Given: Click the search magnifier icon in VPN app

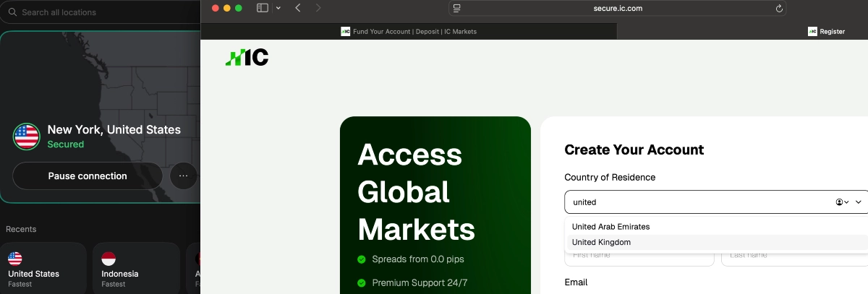Looking at the screenshot, I should point(12,12).
